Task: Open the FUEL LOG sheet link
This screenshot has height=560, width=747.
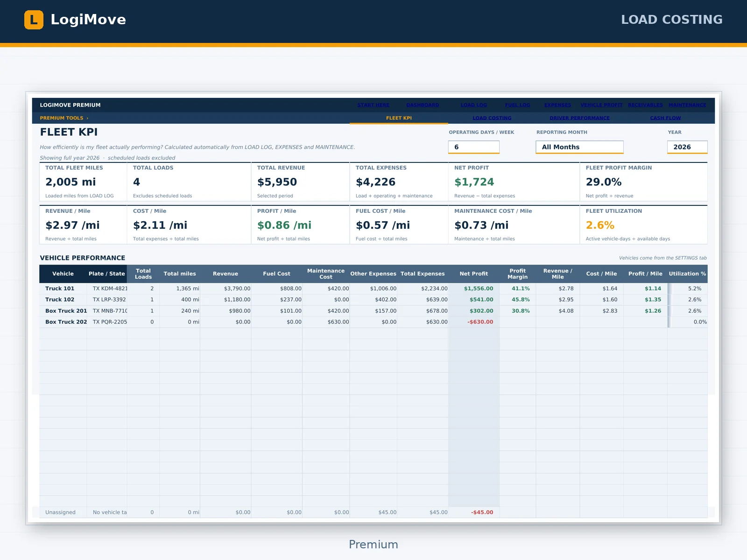Action: (517, 105)
